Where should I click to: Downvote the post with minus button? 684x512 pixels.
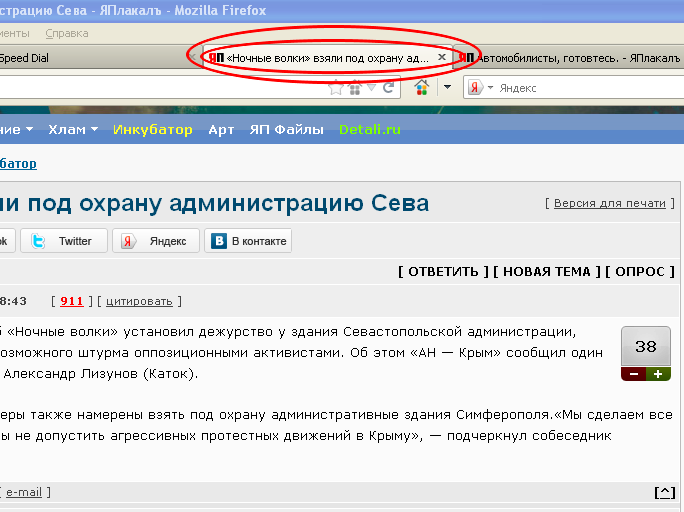pyautogui.click(x=634, y=374)
